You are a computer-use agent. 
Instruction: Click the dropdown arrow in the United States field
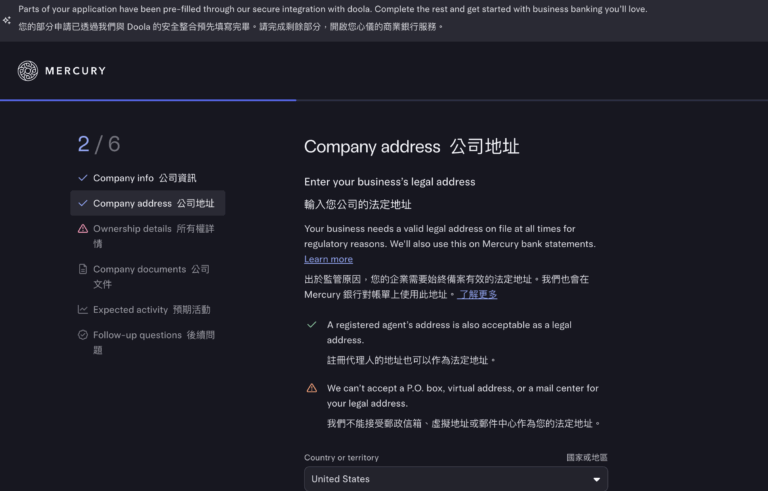597,479
